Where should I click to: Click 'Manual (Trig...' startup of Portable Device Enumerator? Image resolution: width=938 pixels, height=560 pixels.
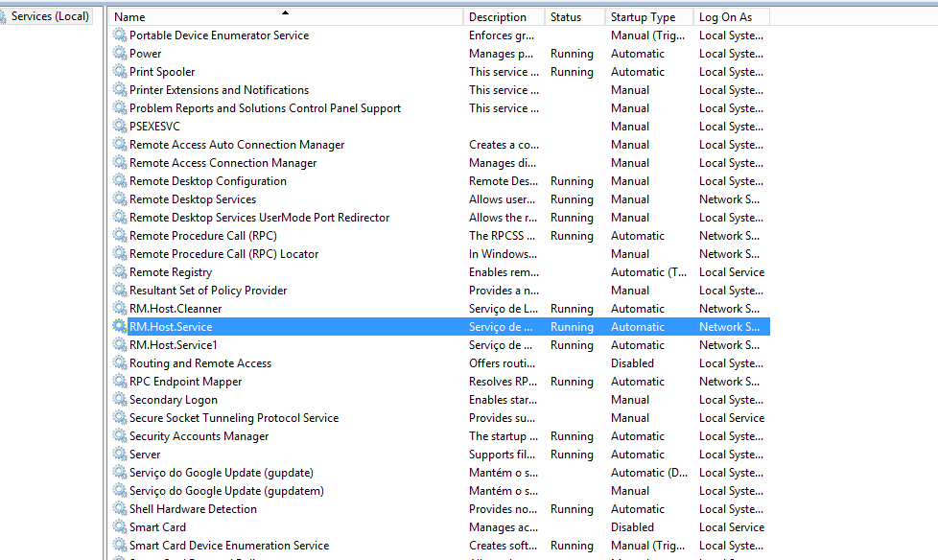pos(647,35)
